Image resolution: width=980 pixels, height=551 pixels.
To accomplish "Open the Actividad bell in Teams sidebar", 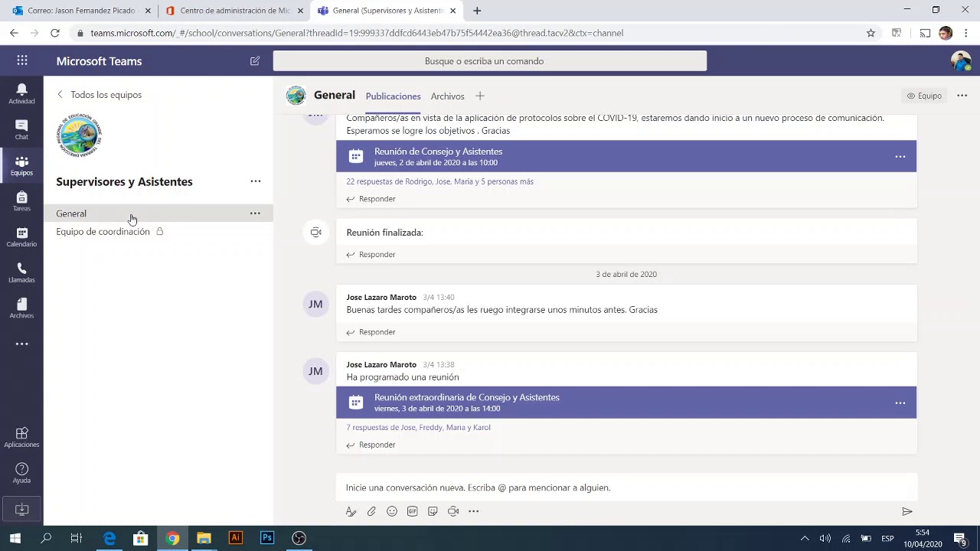I will click(21, 93).
